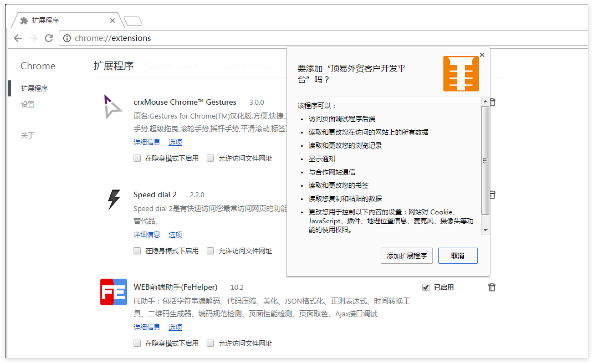Viewport: 593px width, 364px height.
Task: Click the site info icon in address bar
Action: pyautogui.click(x=67, y=38)
